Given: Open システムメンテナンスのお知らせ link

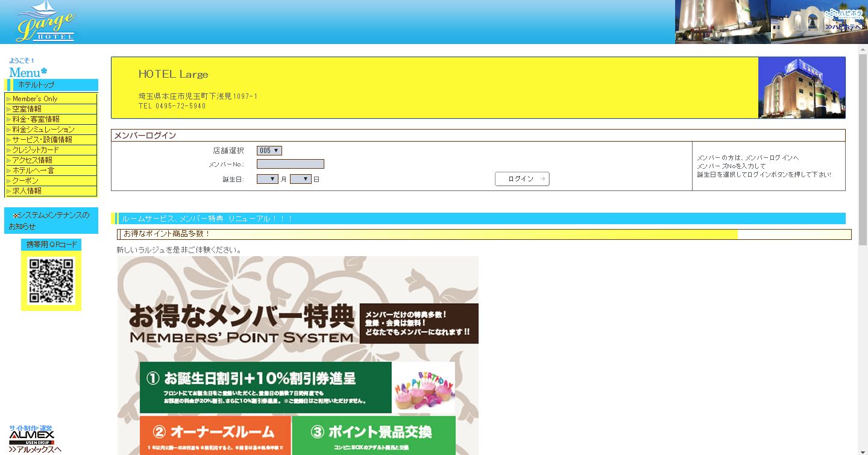Looking at the screenshot, I should tap(51, 221).
